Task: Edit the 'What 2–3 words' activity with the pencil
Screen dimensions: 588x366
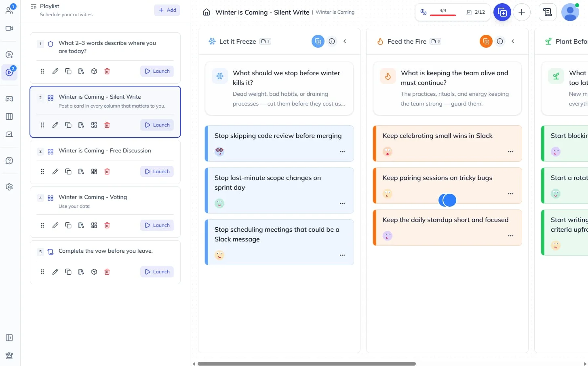Action: point(55,71)
